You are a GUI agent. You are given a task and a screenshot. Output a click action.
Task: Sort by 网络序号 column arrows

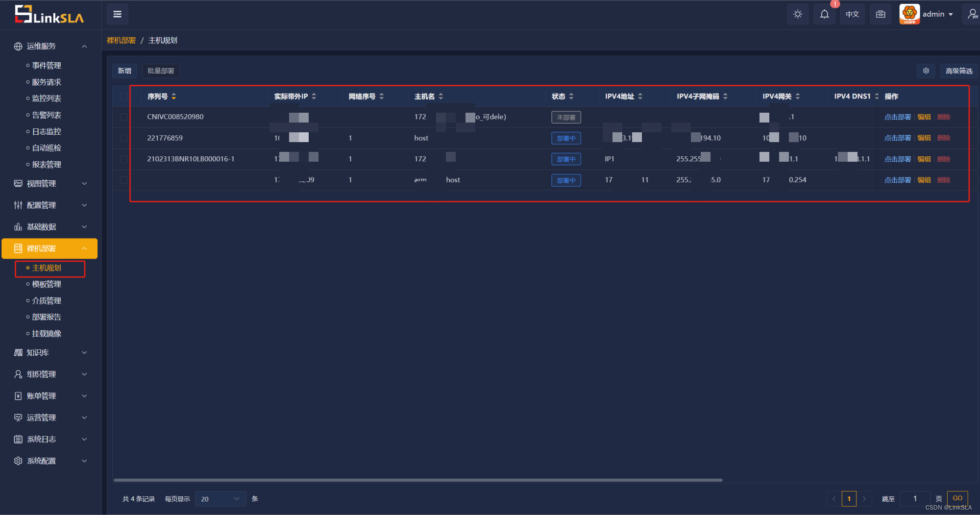pyautogui.click(x=382, y=97)
